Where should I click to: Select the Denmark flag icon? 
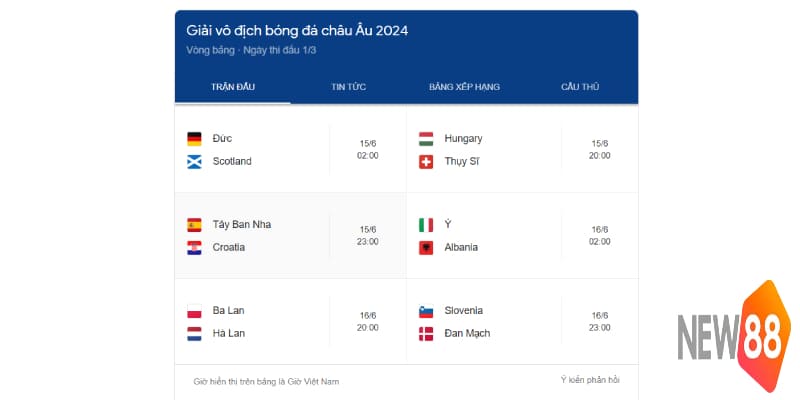[x=426, y=333]
